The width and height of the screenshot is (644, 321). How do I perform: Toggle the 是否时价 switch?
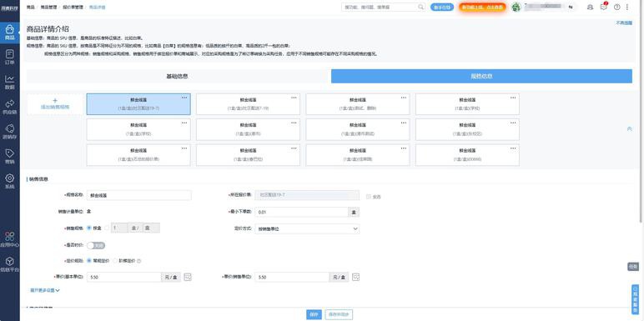pyautogui.click(x=96, y=245)
